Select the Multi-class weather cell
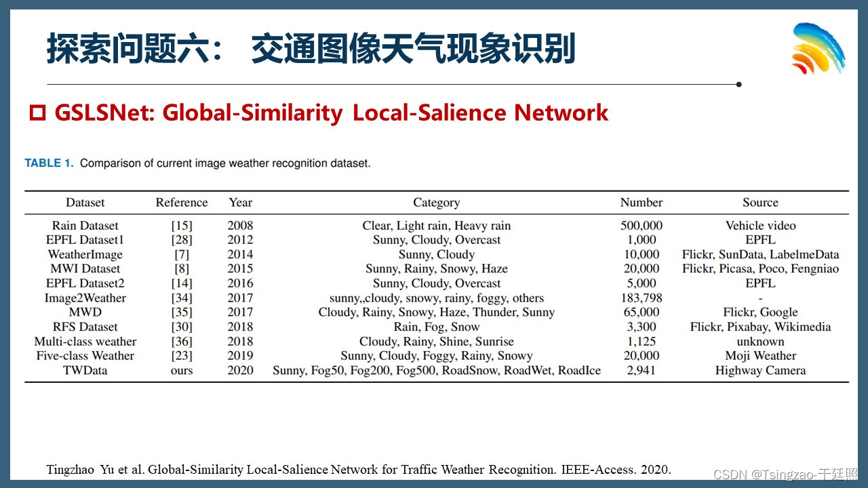 (85, 342)
